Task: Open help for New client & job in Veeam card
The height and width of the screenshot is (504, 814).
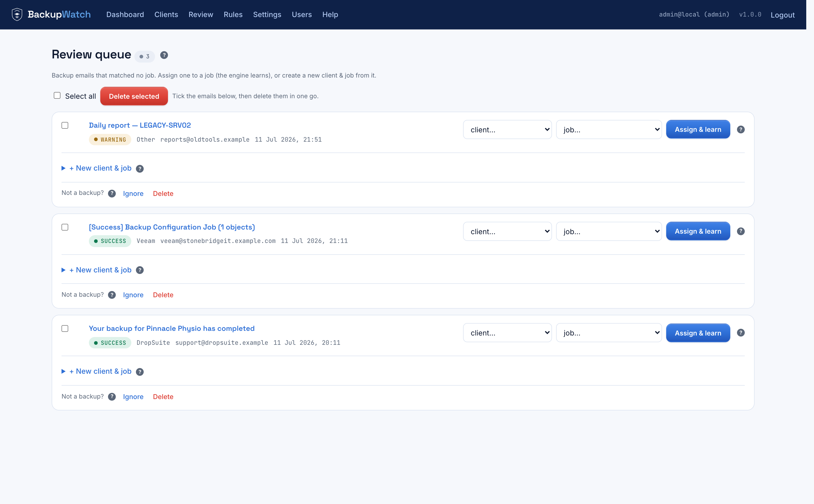Action: 140,270
